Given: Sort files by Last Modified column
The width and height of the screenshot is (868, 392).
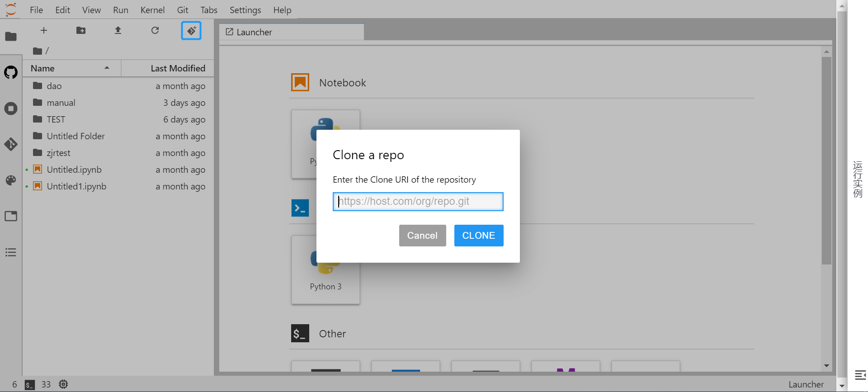Looking at the screenshot, I should click(x=167, y=68).
